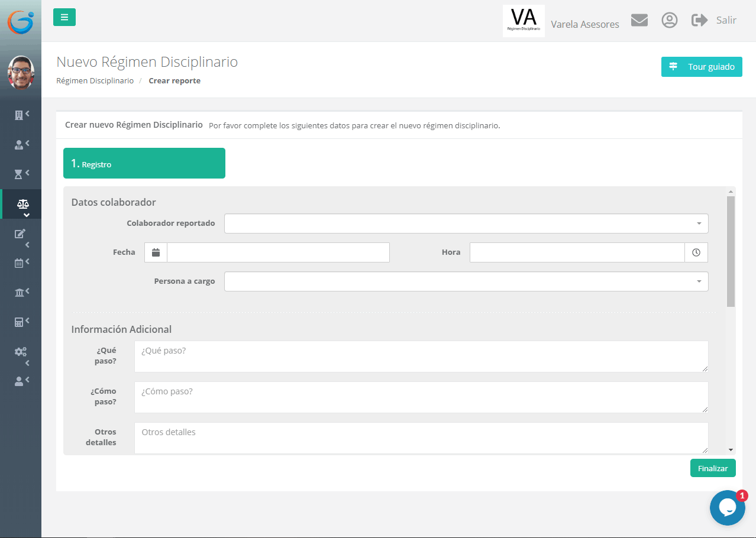Select the 1. Registro step tab
756x538 pixels.
144,164
